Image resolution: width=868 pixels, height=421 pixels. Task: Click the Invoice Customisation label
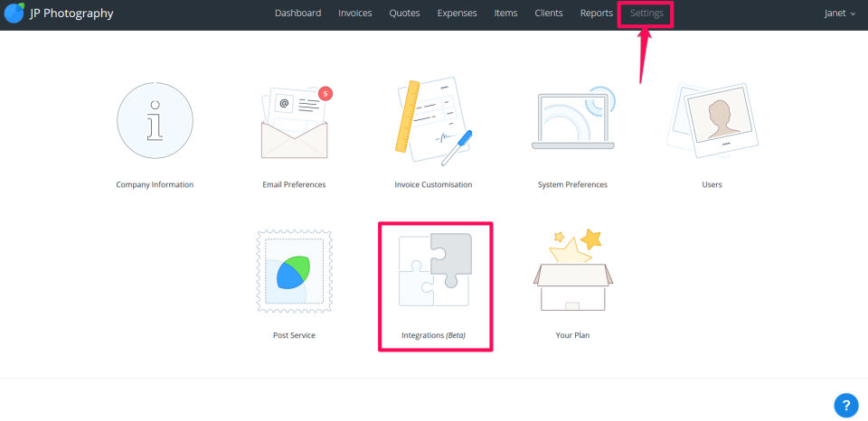click(433, 185)
